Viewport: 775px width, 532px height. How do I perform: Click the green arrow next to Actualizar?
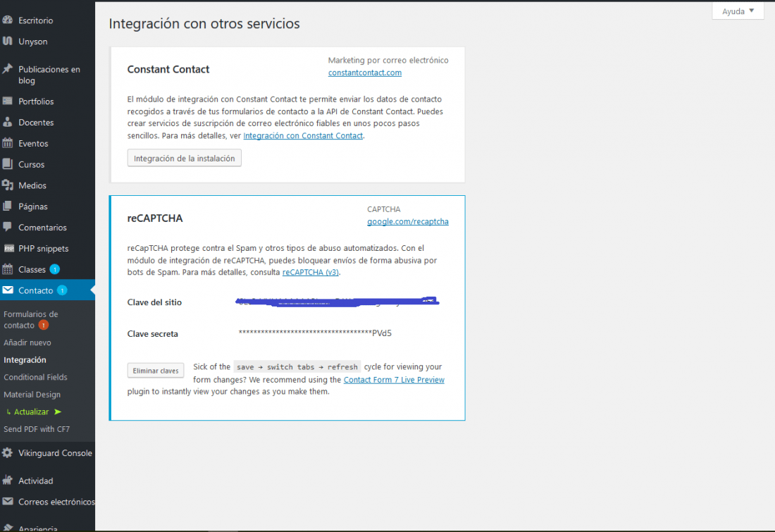[x=58, y=412]
